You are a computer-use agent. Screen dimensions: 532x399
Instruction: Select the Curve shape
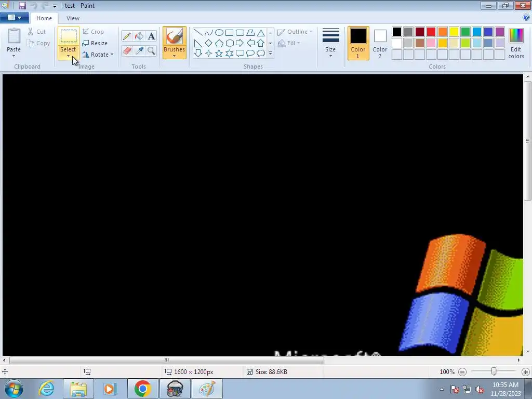click(209, 33)
